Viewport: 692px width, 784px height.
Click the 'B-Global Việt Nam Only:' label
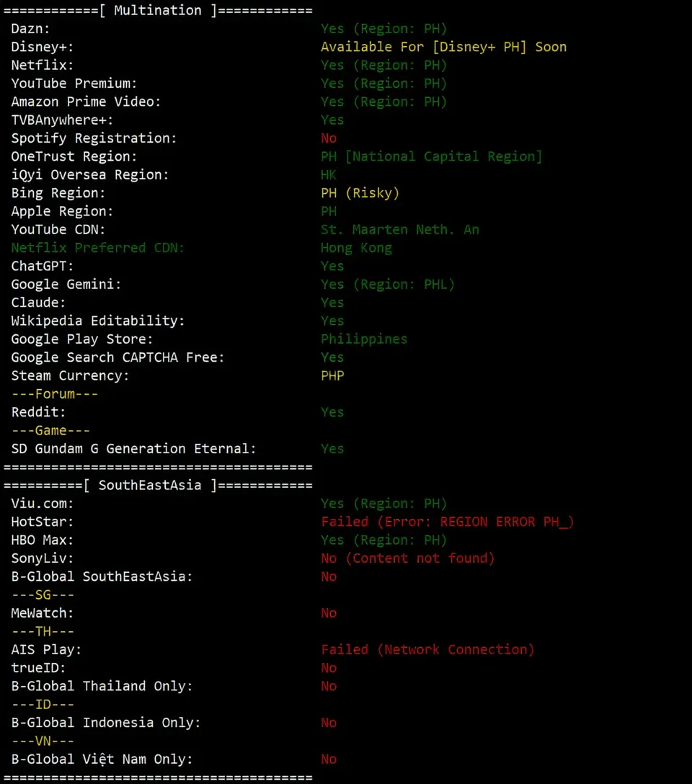(102, 759)
